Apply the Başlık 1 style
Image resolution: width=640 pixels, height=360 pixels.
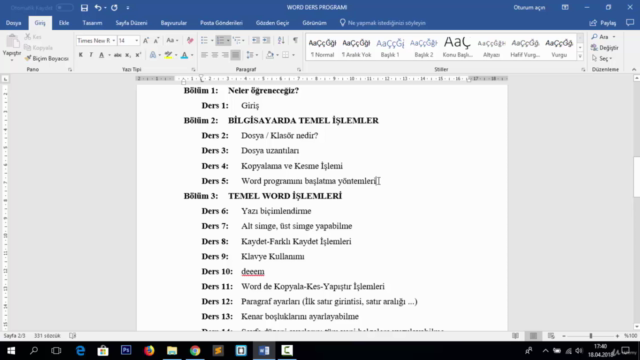click(390, 48)
